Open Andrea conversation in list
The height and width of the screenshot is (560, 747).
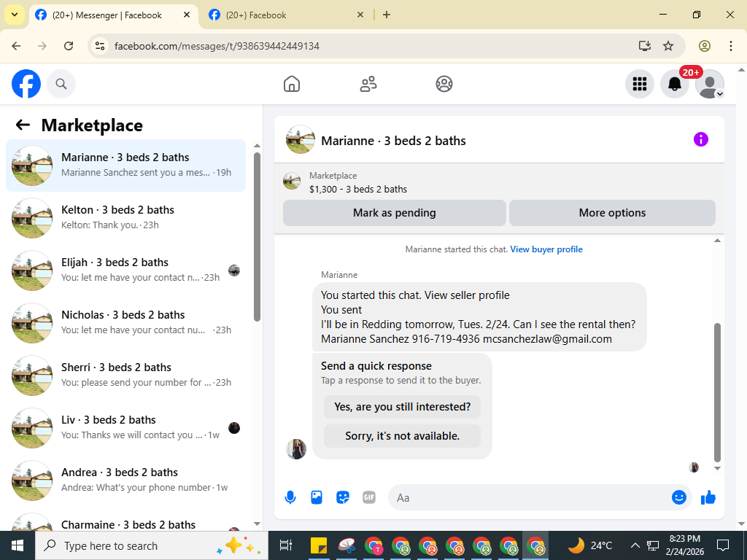point(125,480)
